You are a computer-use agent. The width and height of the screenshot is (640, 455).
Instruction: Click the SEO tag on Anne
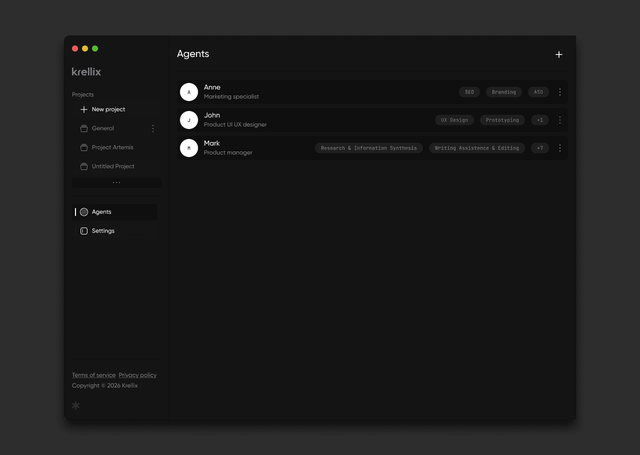469,92
